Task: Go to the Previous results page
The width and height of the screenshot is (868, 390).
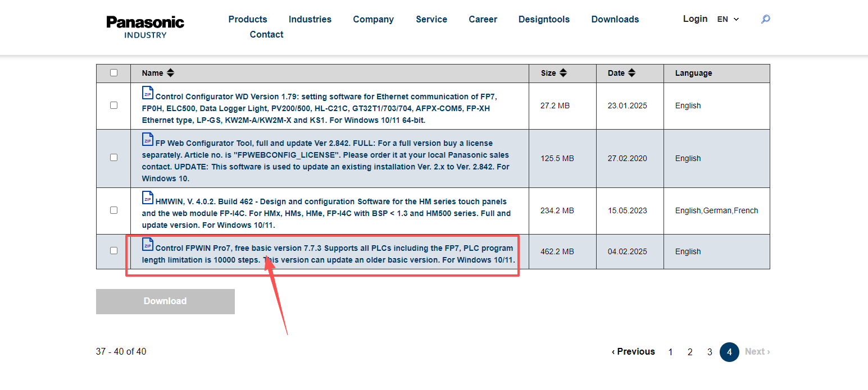Action: [x=633, y=352]
